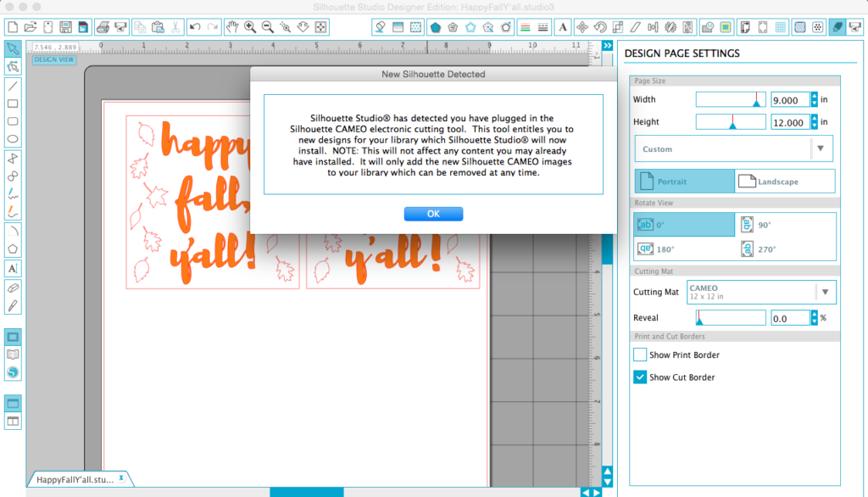Open the Text Style 'A' panel icon
Image resolution: width=868 pixels, height=497 pixels.
563,26
